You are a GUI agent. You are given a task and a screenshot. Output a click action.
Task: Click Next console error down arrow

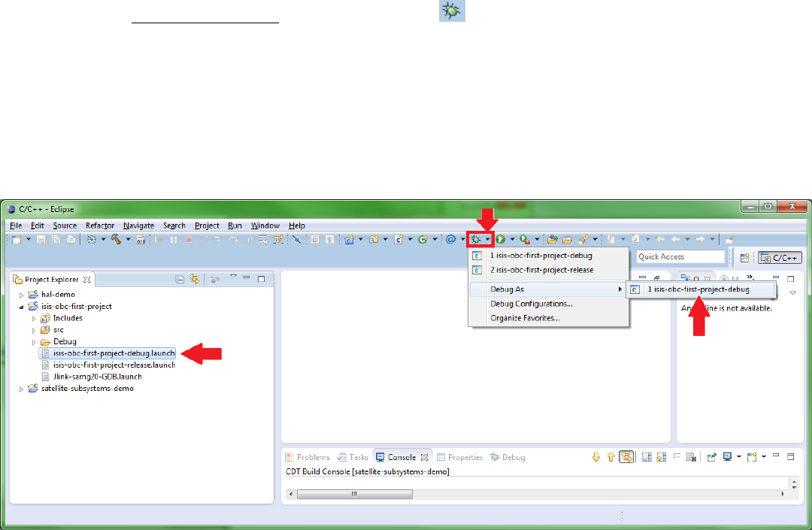pyautogui.click(x=596, y=457)
